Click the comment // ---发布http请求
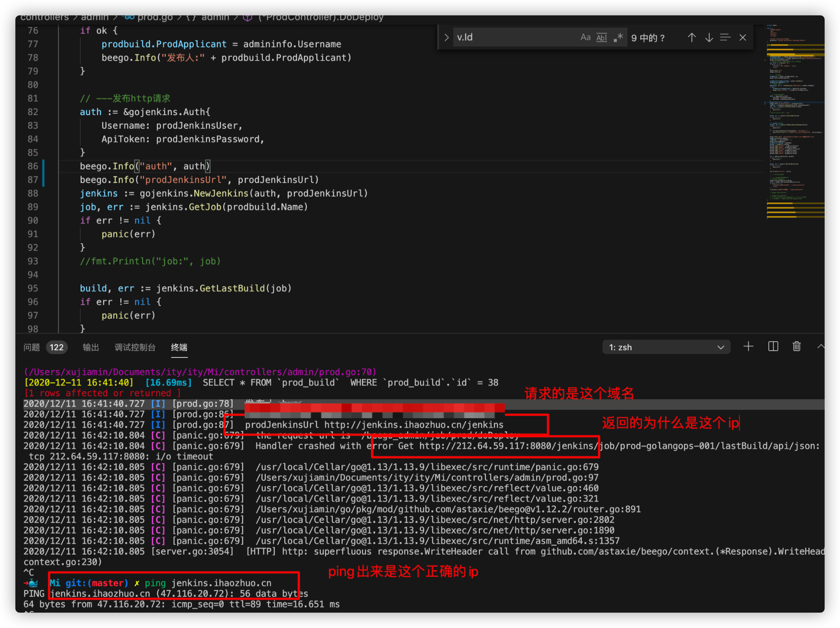Image resolution: width=840 pixels, height=628 pixels. point(125,99)
